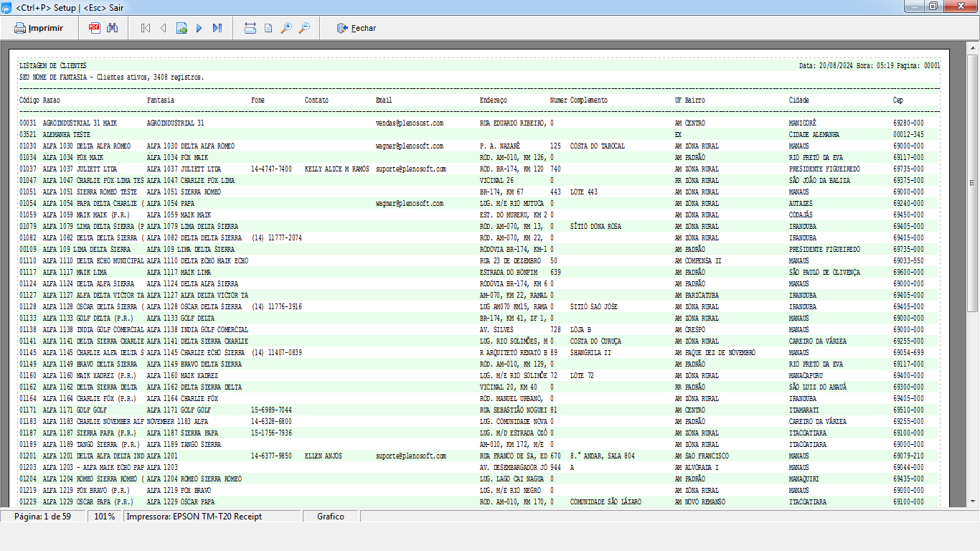The image size is (980, 551).
Task: Click the report date and time text
Action: (847, 66)
